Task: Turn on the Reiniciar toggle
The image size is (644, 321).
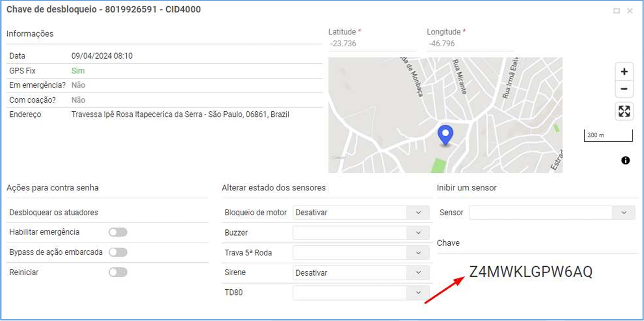Action: (118, 272)
